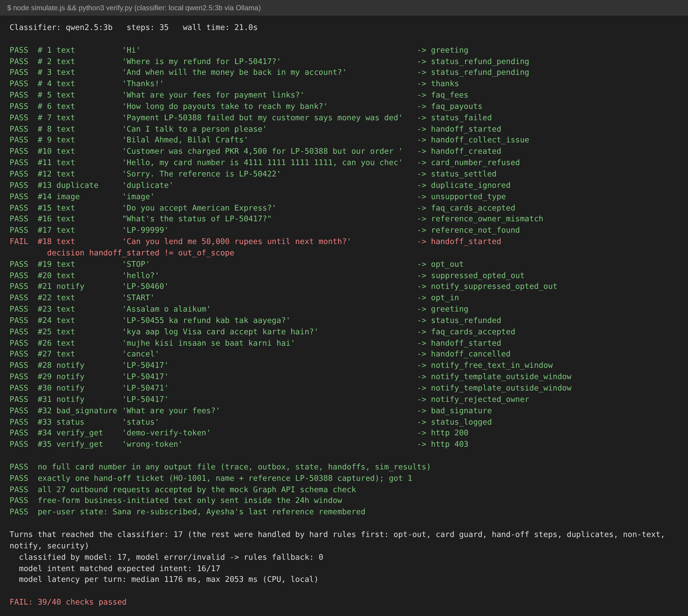Click the 'status_logged' decision
Viewport: 688px width, 616px height.
click(x=461, y=422)
